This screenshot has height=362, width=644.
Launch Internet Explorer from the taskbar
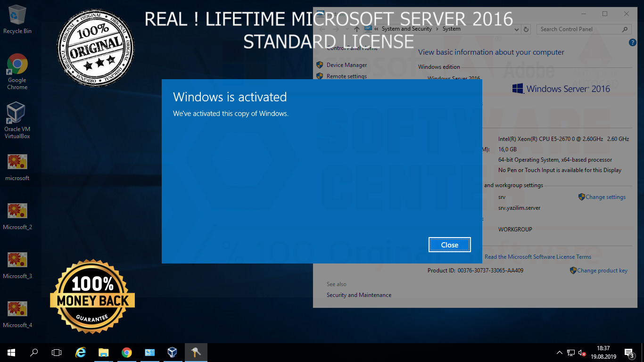81,353
